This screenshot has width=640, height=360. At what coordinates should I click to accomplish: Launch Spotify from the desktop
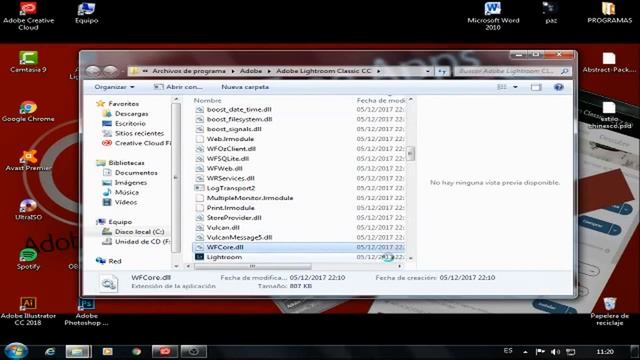(x=28, y=259)
